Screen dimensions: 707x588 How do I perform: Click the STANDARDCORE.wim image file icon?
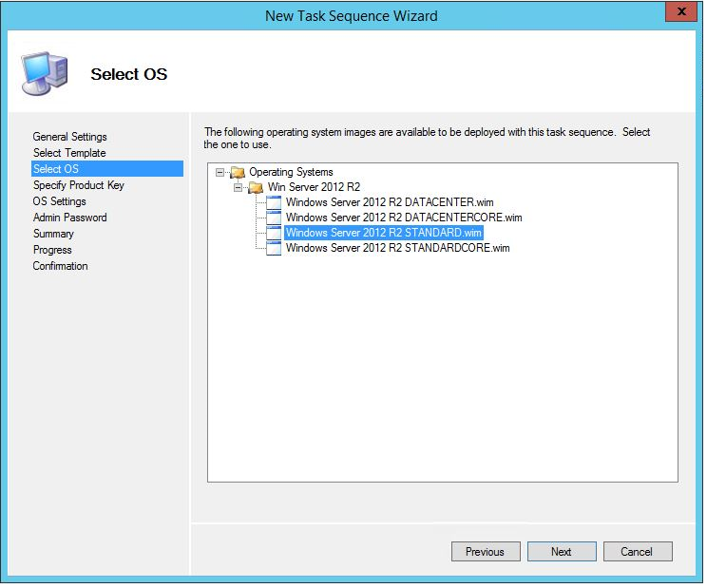(x=274, y=248)
